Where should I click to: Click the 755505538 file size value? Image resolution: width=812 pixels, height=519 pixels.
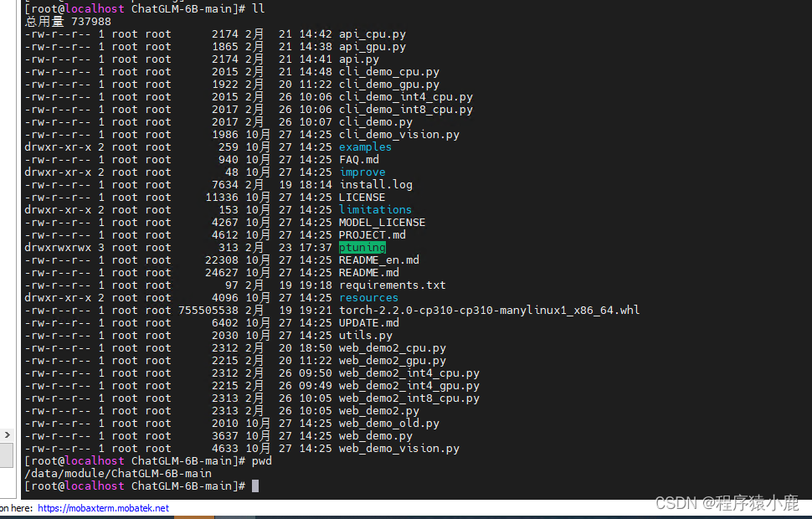pos(208,311)
